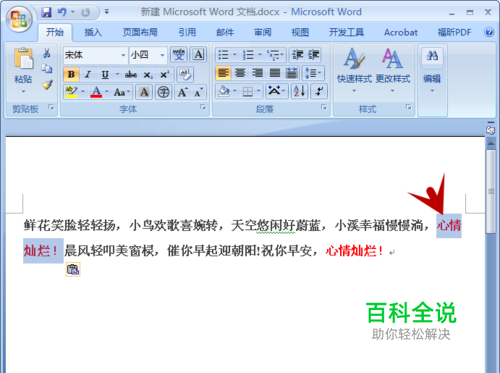Apply red font color A
Screen dimensions: 500x373
[96, 92]
